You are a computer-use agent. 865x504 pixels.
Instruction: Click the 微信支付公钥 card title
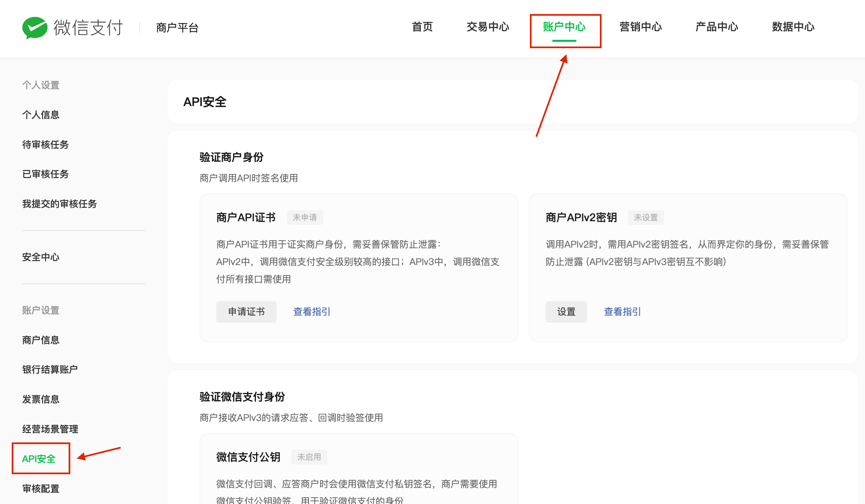click(248, 457)
